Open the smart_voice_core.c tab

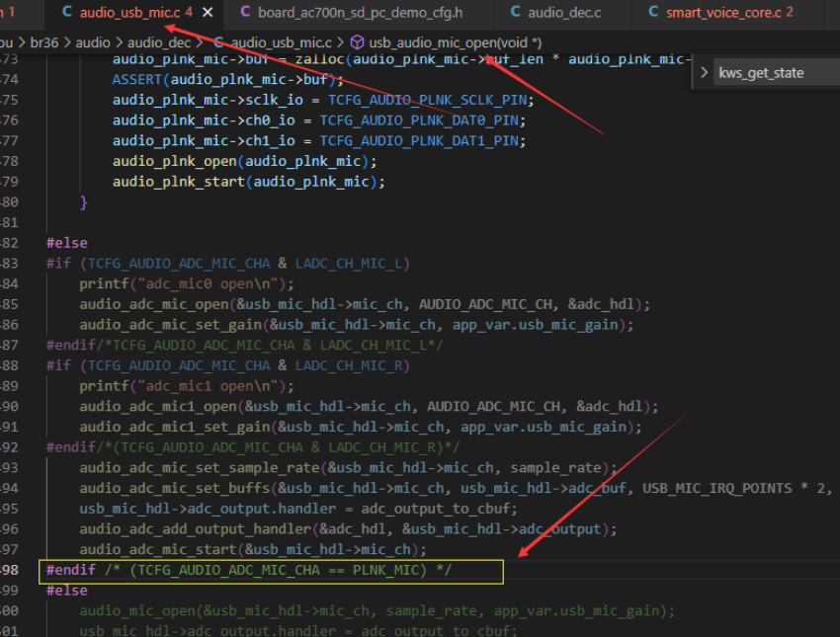click(729, 12)
